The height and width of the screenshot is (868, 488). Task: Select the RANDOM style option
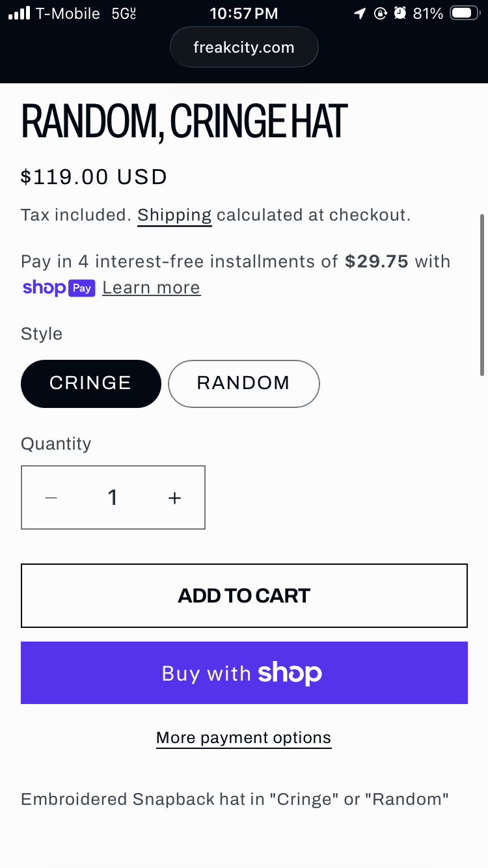click(x=243, y=383)
